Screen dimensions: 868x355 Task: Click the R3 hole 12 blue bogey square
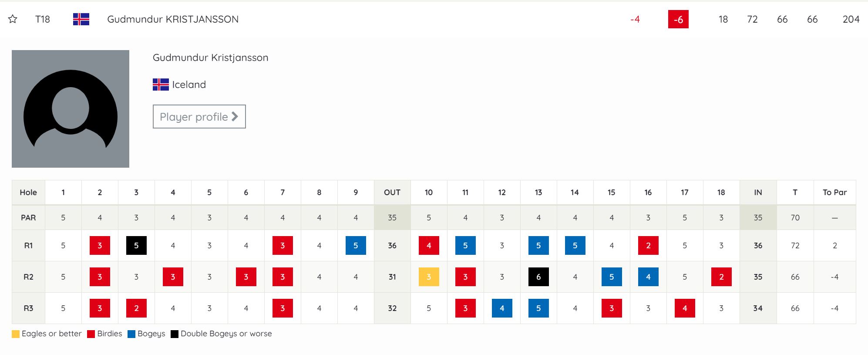(502, 308)
